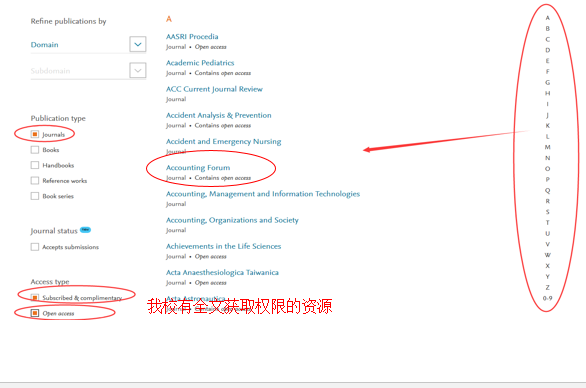Jump to letter A in index

pos(548,18)
